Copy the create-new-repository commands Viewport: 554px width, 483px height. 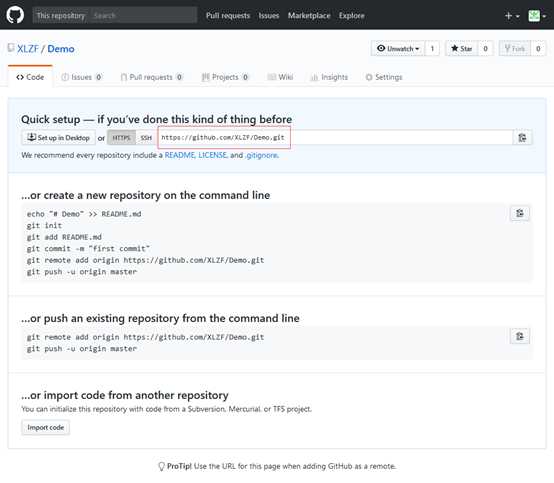click(x=520, y=213)
